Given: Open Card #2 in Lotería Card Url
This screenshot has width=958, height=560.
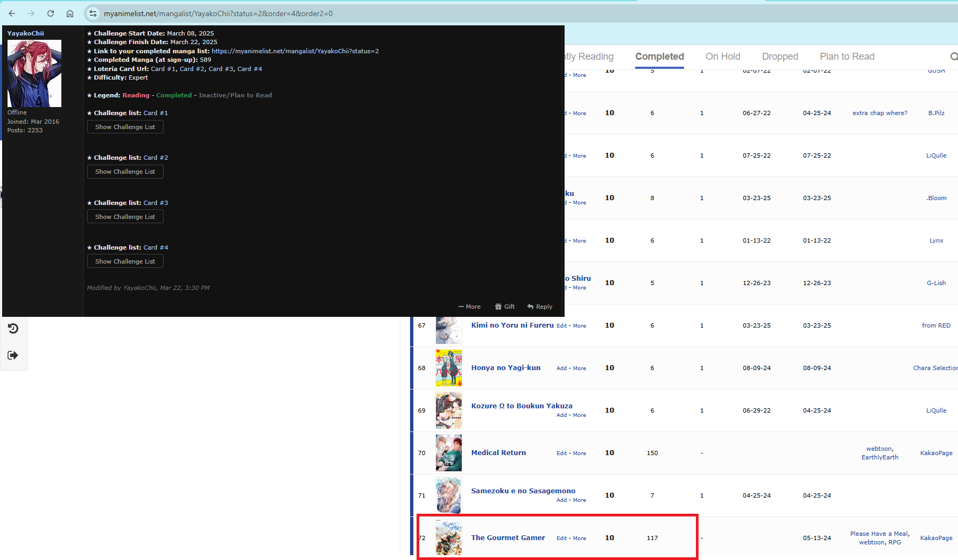Looking at the screenshot, I should tap(192, 69).
